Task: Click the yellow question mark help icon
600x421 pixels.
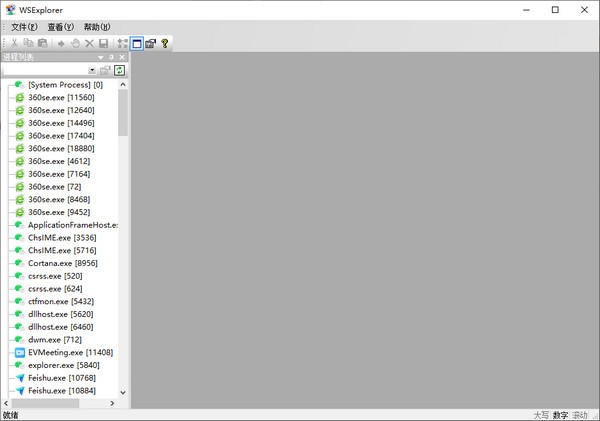Action: (x=165, y=44)
